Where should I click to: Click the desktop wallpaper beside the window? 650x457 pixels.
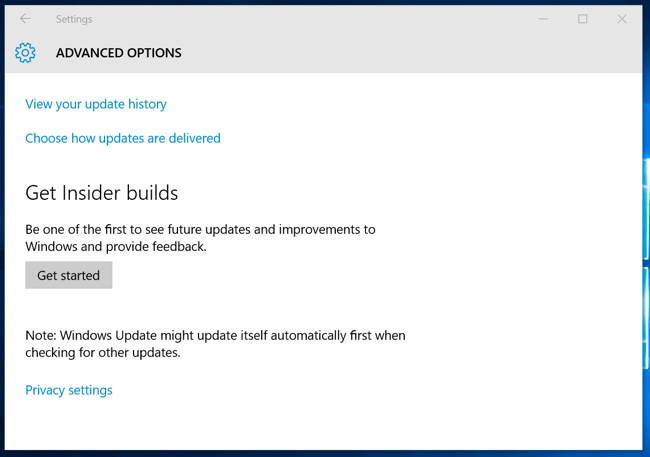click(646, 228)
